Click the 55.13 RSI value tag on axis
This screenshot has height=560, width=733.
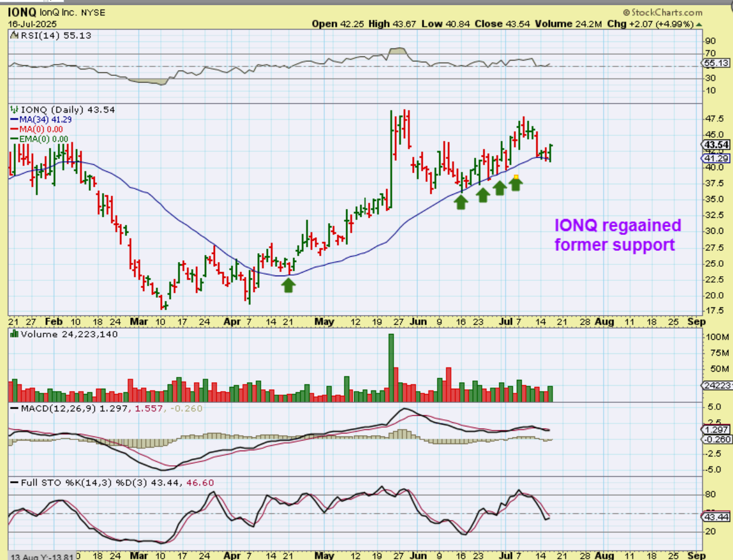(717, 63)
